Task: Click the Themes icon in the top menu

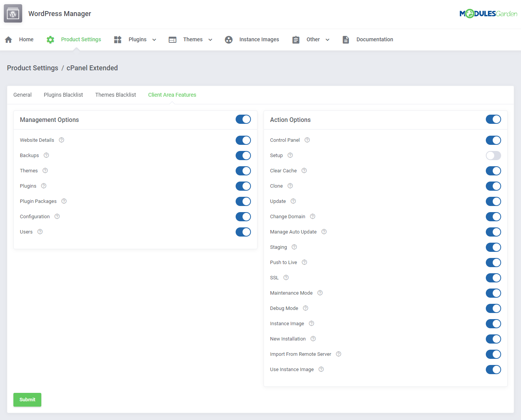Action: 173,39
